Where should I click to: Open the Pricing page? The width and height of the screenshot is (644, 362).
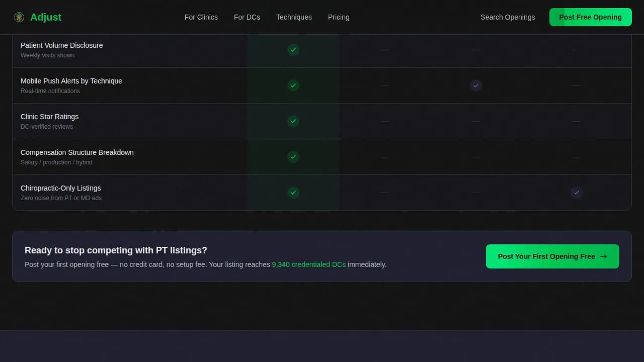[339, 17]
